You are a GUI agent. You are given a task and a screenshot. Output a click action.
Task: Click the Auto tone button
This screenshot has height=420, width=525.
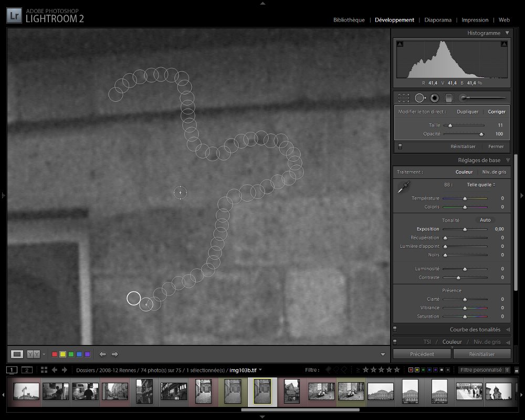pos(485,220)
